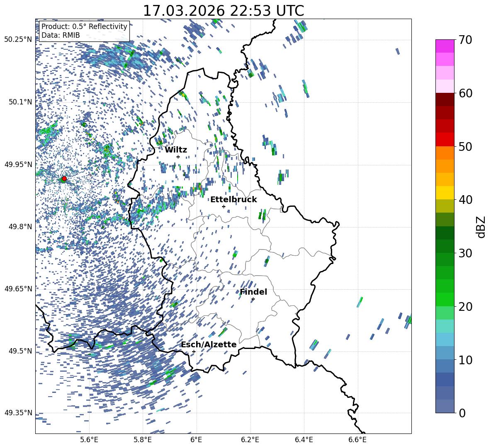This screenshot has width=491, height=448.
Task: Click the 6.2°E longitude tick label
Action: click(250, 439)
